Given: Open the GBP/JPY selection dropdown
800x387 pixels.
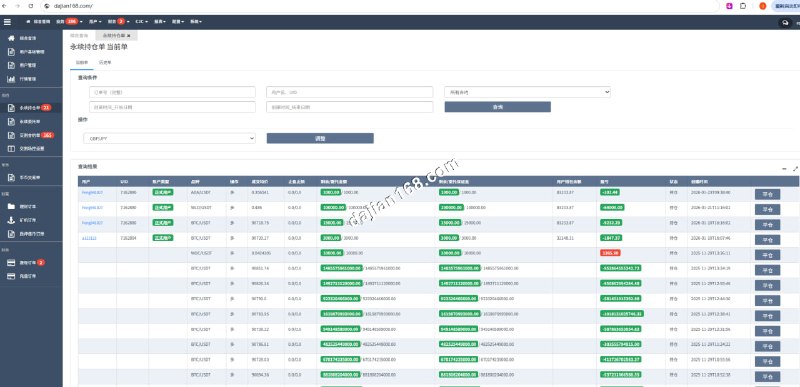Looking at the screenshot, I should coord(169,138).
